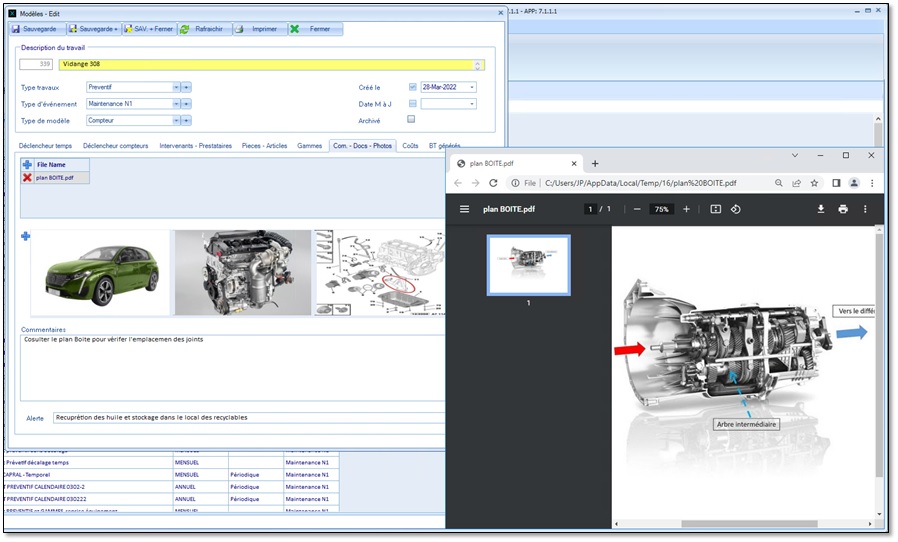Click the Imprimer print button
Viewport: 898px width, 542px height.
[x=259, y=29]
